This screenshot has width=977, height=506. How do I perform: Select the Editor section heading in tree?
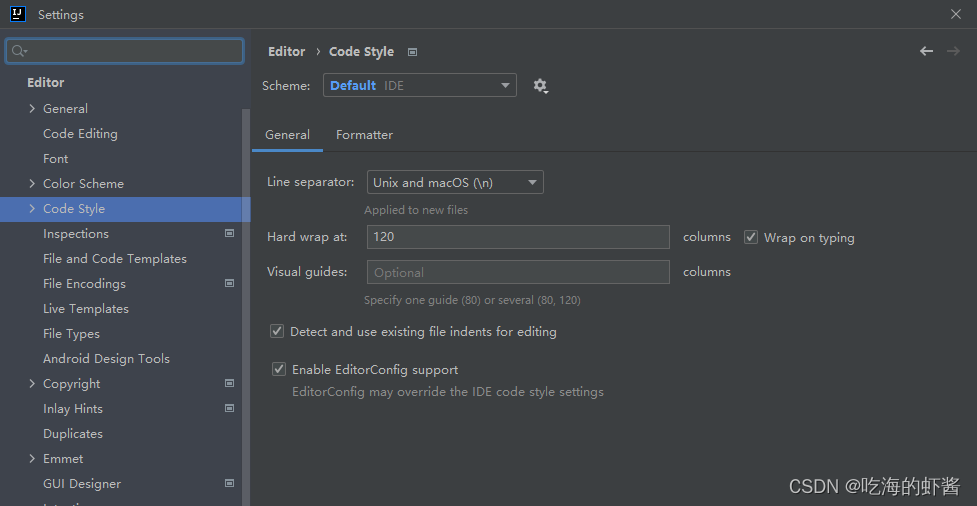[x=45, y=82]
